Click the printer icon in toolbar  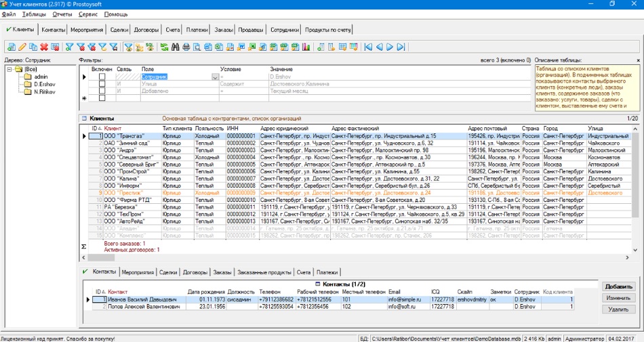pyautogui.click(x=186, y=47)
